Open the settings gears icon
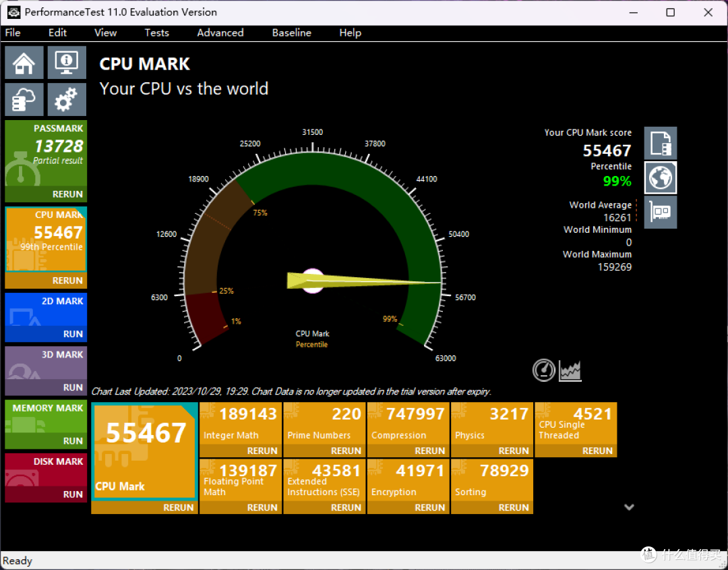This screenshot has height=570, width=728. click(x=67, y=99)
